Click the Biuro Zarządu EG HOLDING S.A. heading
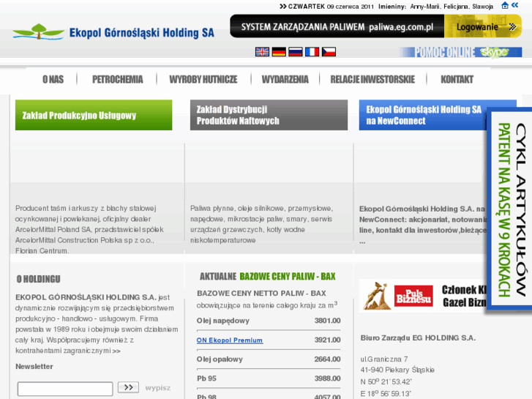532x399 pixels. pyautogui.click(x=418, y=338)
